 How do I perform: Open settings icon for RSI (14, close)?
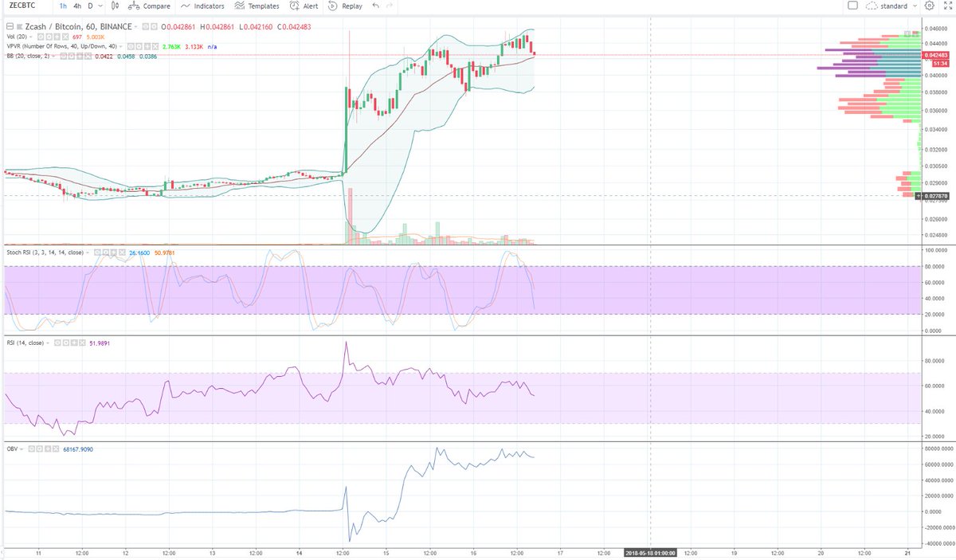[66, 343]
